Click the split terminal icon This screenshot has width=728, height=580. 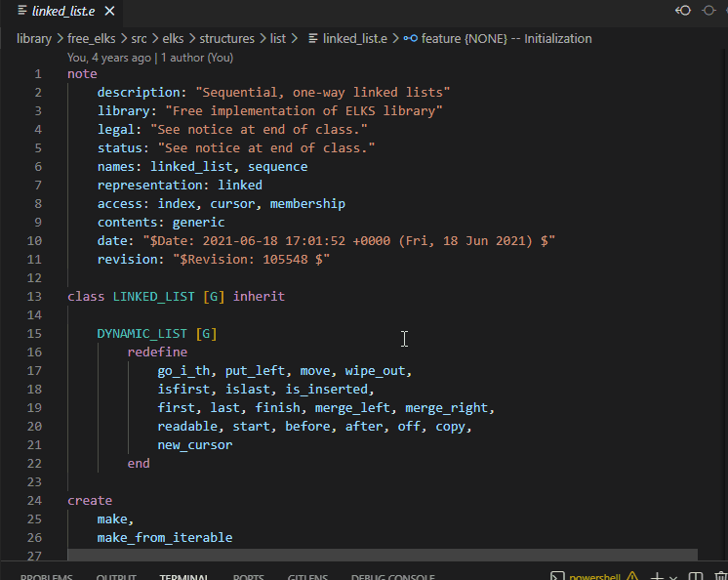pyautogui.click(x=698, y=577)
